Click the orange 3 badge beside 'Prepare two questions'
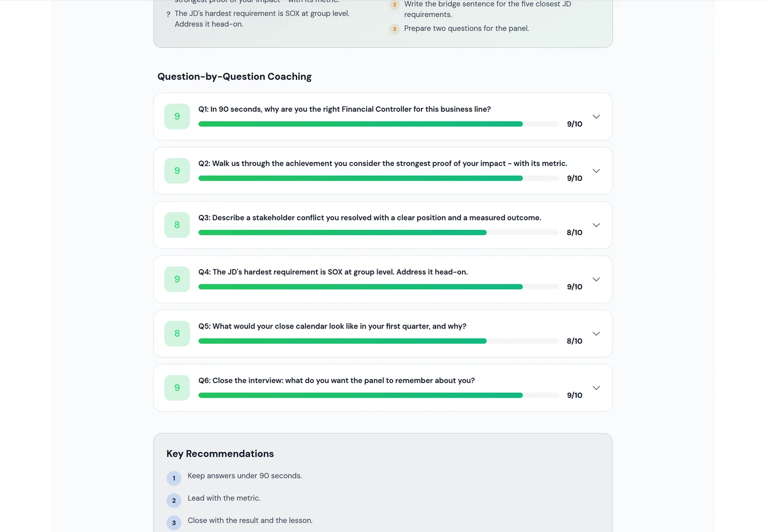Viewport: 766px width, 532px height. coord(394,29)
